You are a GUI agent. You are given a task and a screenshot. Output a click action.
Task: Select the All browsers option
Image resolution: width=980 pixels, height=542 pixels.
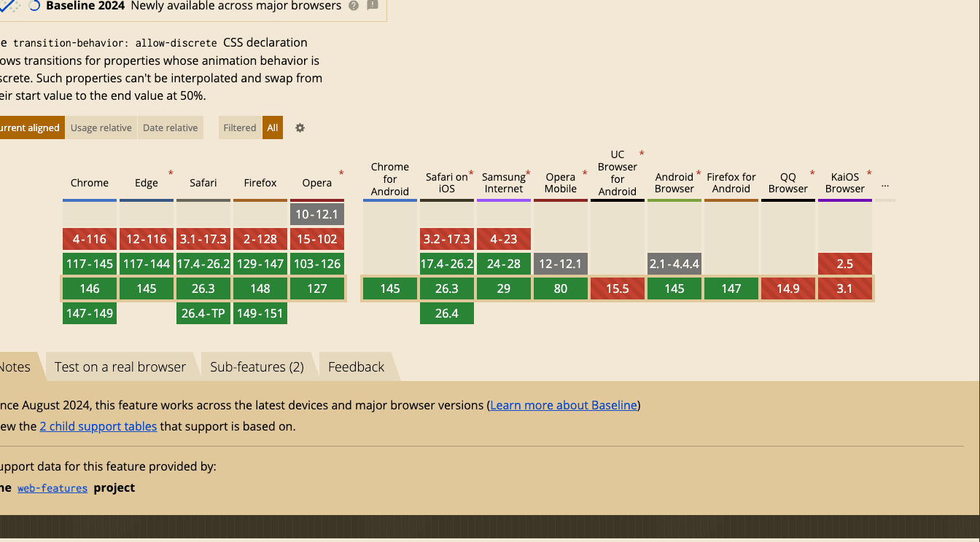[273, 127]
